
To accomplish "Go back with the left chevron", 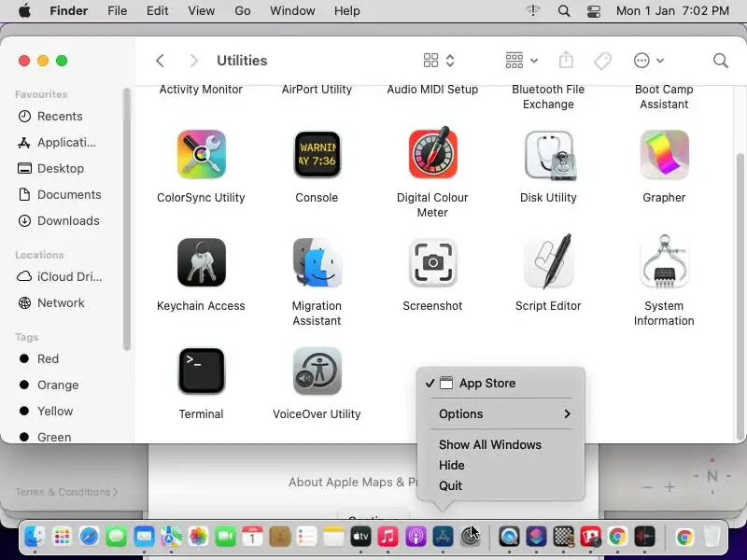I will (x=160, y=61).
